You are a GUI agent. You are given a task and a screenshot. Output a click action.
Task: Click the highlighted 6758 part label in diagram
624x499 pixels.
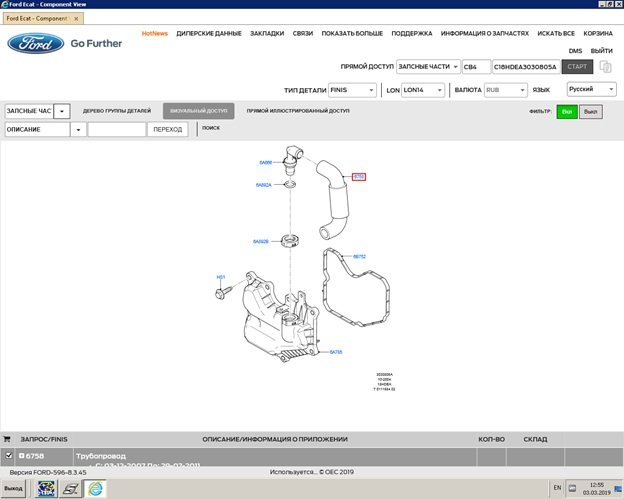[x=359, y=176]
